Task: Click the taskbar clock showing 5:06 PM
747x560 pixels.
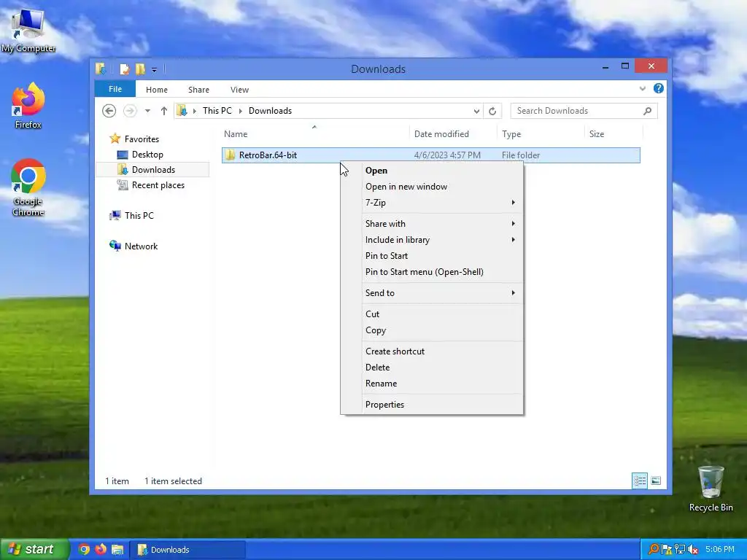Action: (720, 550)
